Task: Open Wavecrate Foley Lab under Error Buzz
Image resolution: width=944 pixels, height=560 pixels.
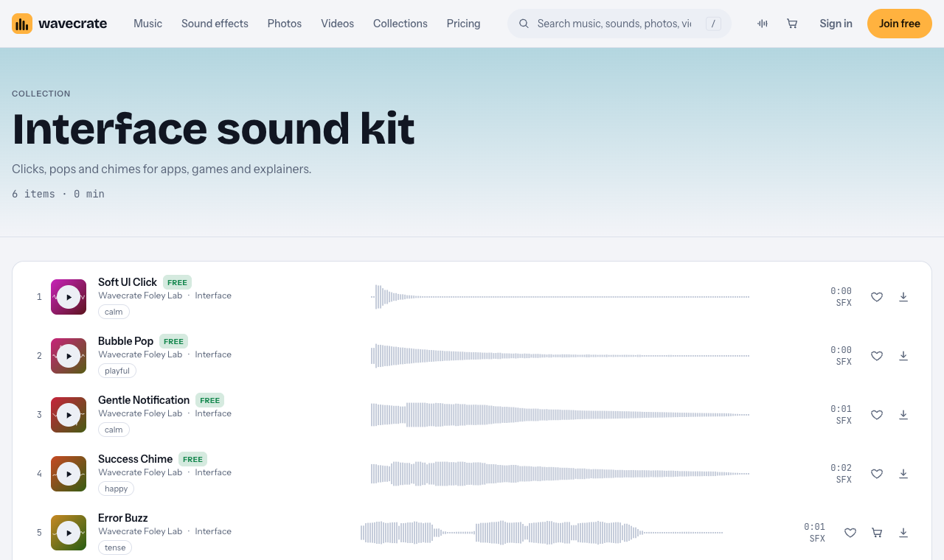Action: tap(140, 531)
